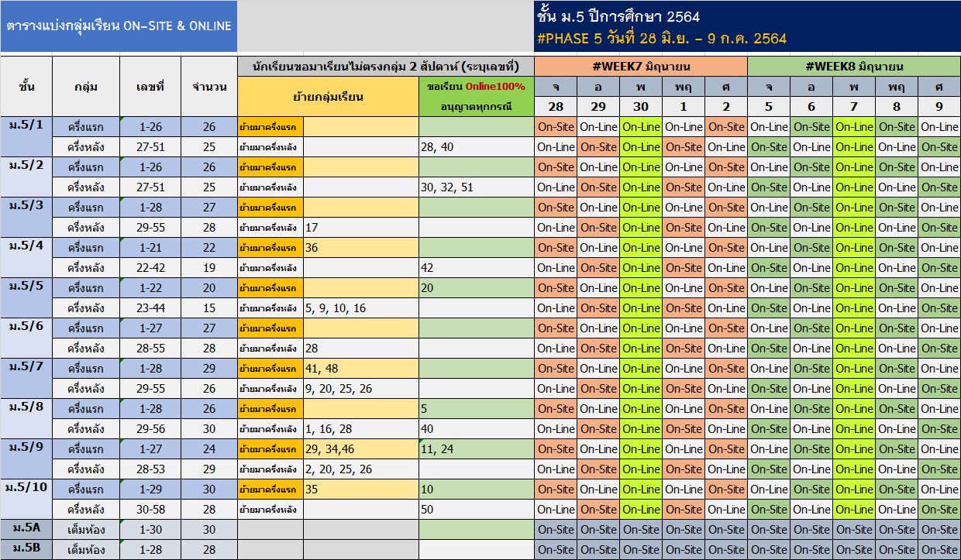Select the ม.5/2 class cell
The width and height of the screenshot is (961, 560).
[26, 177]
